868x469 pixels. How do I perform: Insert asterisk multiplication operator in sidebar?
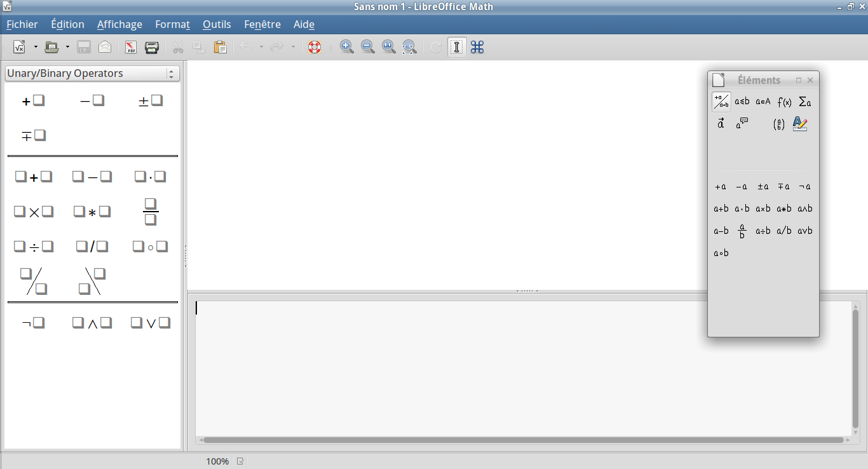(x=92, y=212)
